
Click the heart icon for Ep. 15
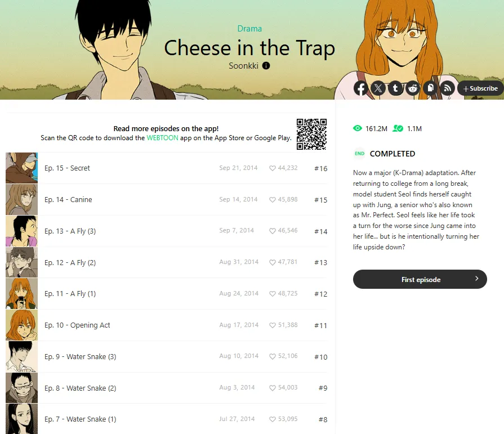click(x=272, y=168)
